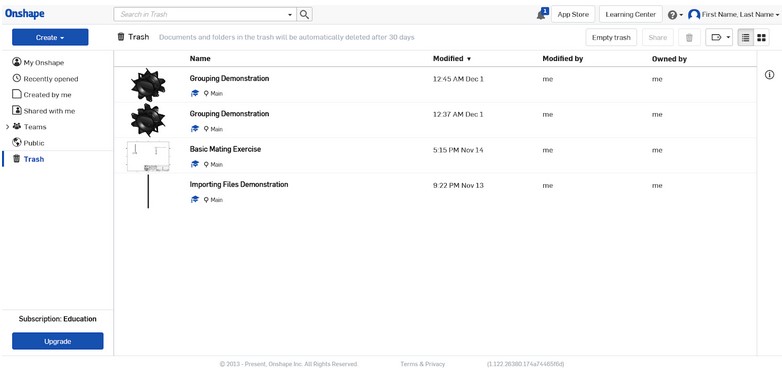Open the Learning Center
Image resolution: width=782 pixels, height=372 pixels.
(x=630, y=14)
